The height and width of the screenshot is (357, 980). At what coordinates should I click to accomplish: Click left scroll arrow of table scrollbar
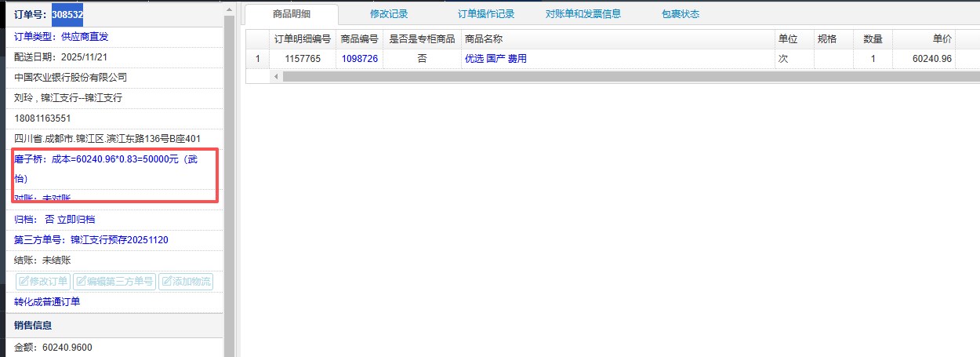(x=276, y=76)
